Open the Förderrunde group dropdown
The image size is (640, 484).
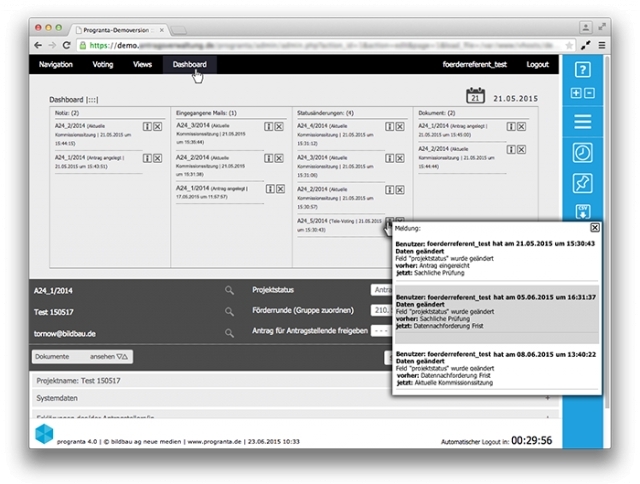[381, 310]
